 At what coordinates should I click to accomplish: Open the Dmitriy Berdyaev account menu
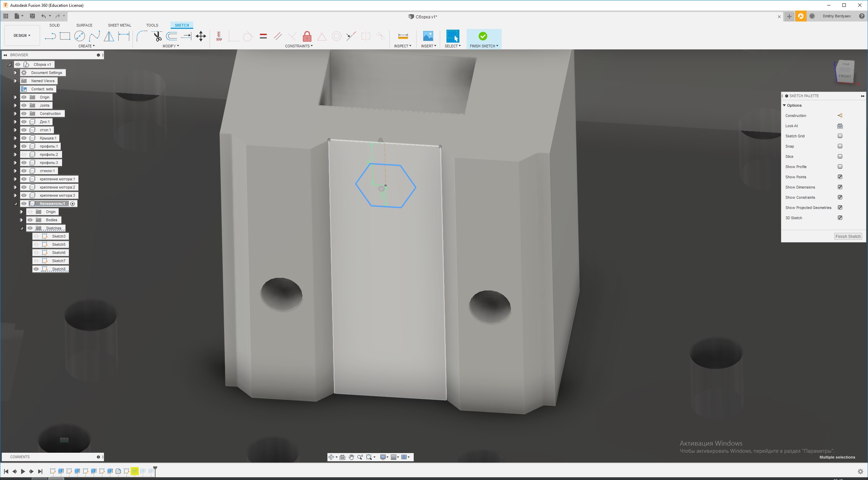click(836, 16)
